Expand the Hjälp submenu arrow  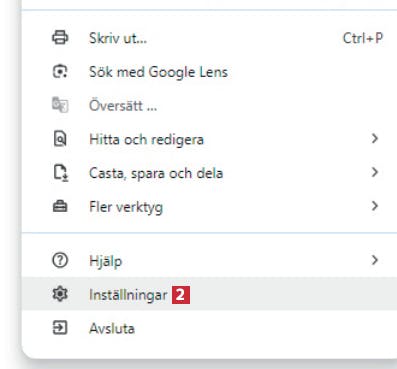[375, 260]
